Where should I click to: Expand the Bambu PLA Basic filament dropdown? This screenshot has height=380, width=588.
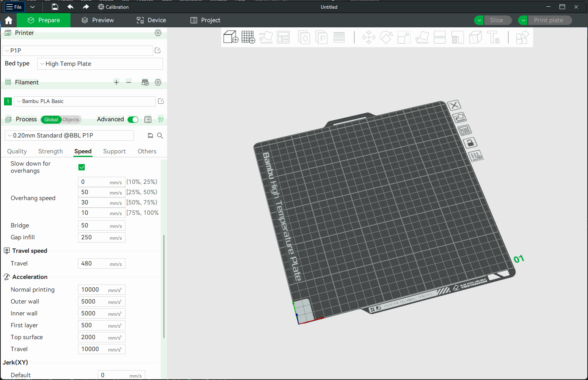pyautogui.click(x=85, y=101)
